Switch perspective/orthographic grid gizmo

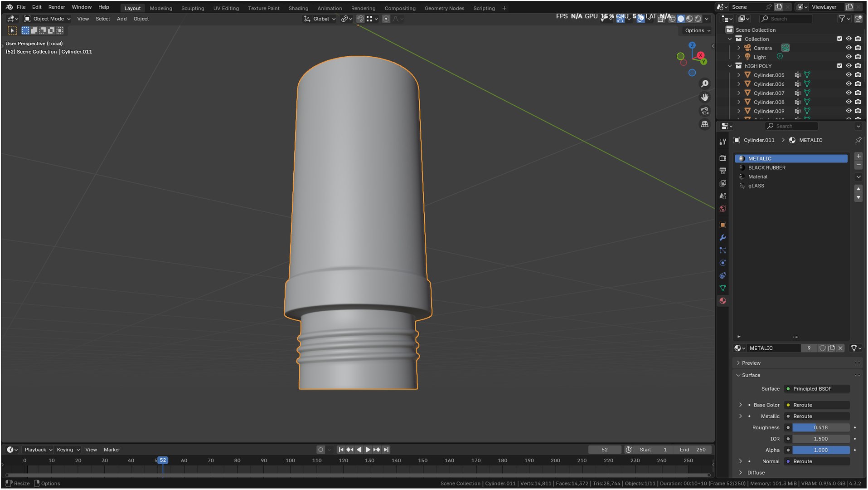704,124
